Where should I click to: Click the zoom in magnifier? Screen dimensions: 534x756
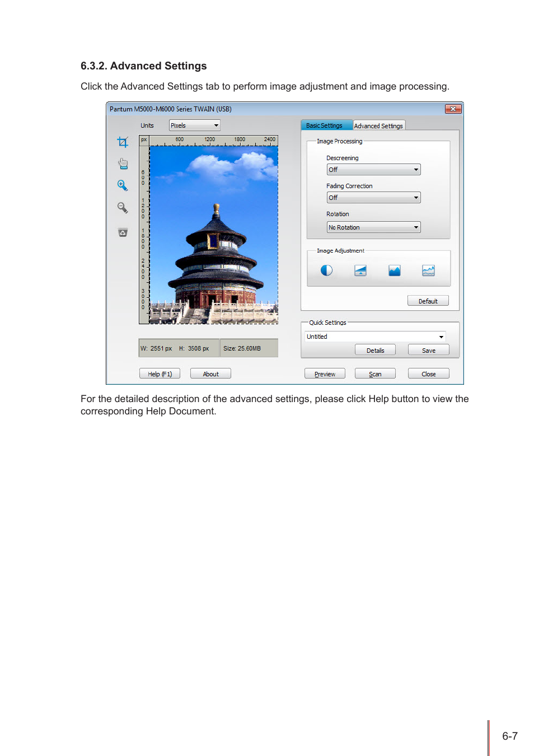(x=123, y=185)
